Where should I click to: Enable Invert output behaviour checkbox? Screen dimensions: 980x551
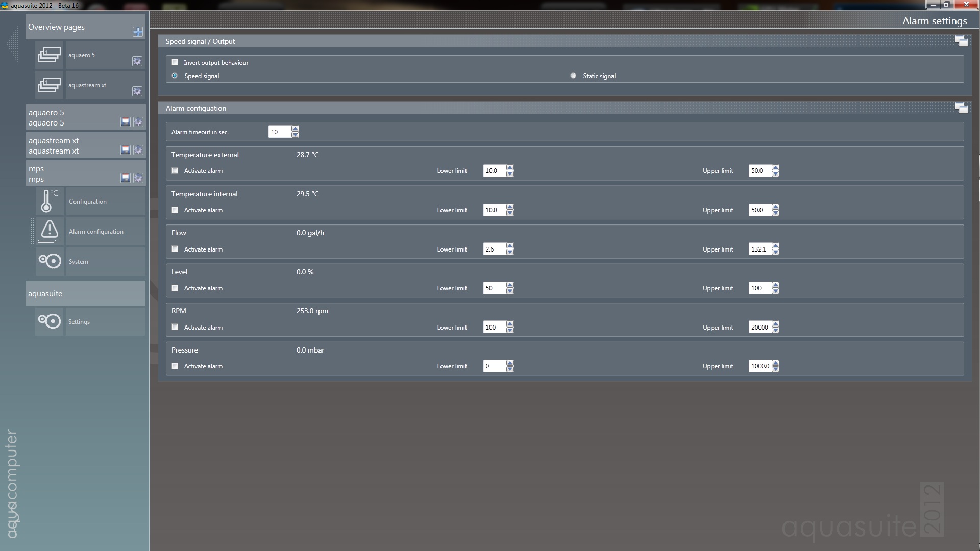pyautogui.click(x=175, y=62)
